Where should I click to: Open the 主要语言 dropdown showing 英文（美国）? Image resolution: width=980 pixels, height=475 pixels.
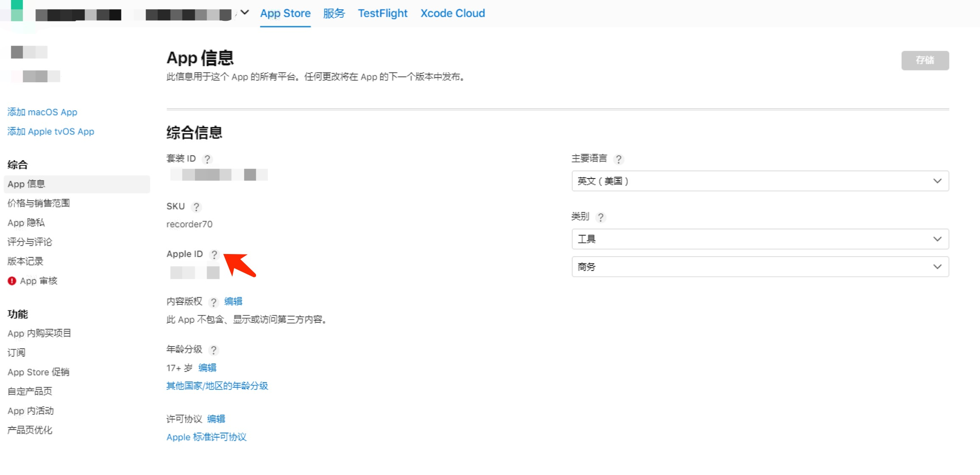[x=759, y=181]
